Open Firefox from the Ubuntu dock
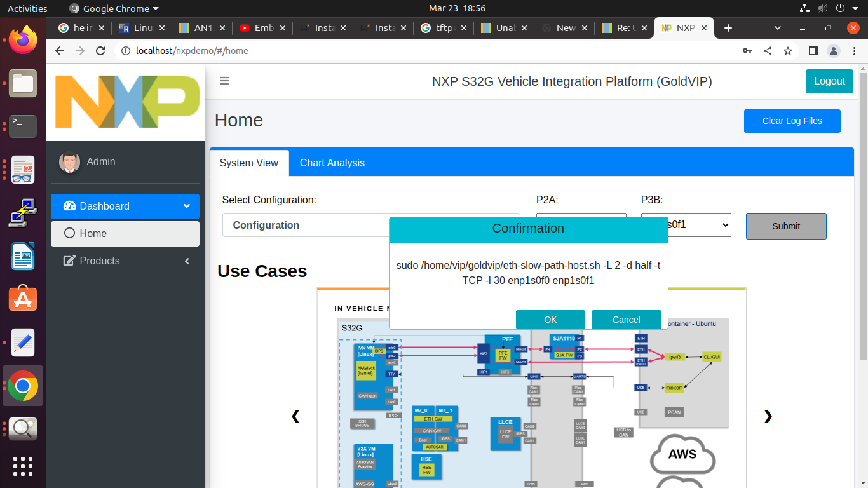Screen dimensions: 868x488 23,39
